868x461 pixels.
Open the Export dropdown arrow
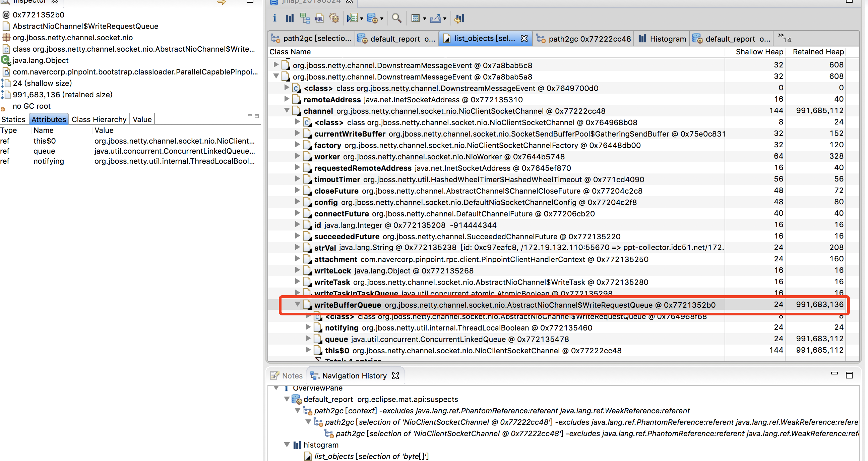(445, 19)
